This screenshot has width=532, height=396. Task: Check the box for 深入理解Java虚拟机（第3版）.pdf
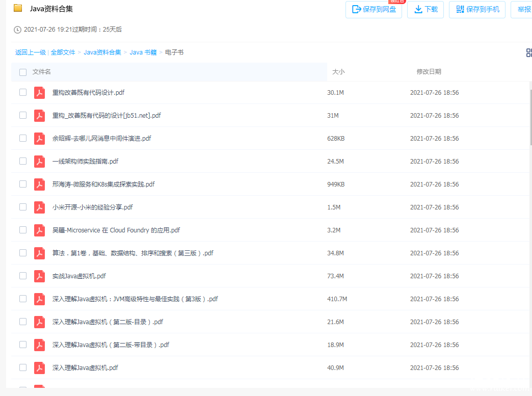[23, 299]
